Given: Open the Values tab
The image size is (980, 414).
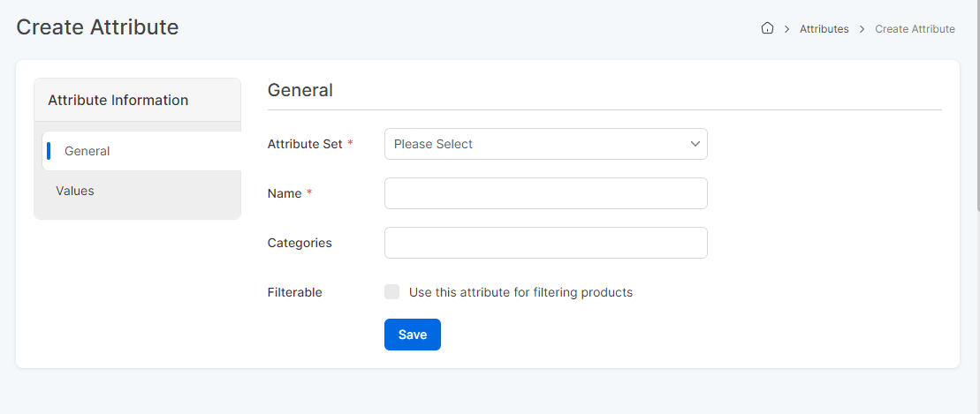Looking at the screenshot, I should pos(75,191).
